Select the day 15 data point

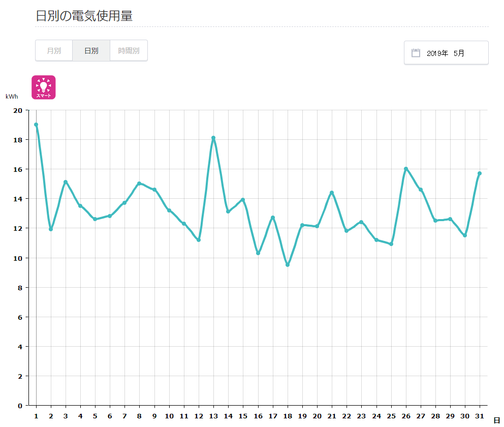(243, 200)
